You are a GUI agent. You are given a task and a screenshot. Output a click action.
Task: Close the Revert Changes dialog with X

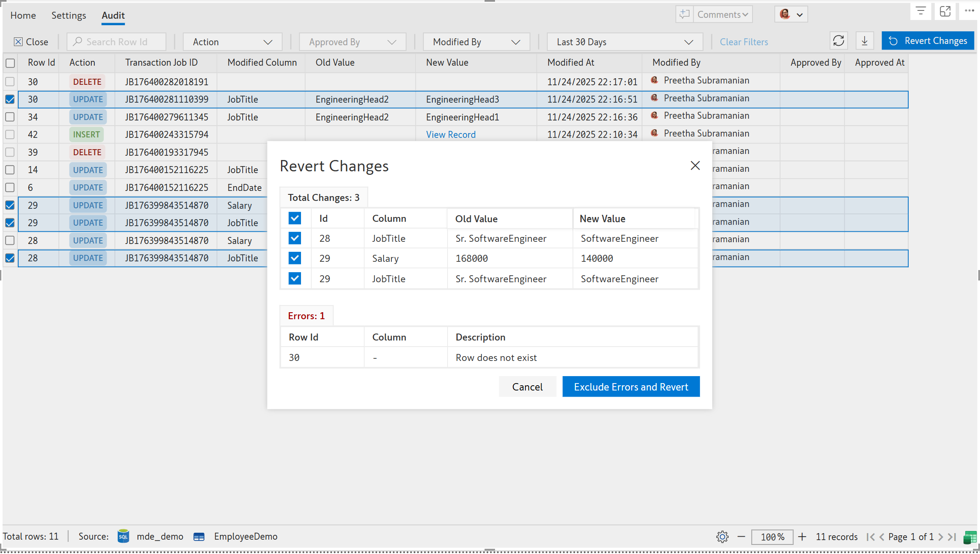(x=695, y=166)
